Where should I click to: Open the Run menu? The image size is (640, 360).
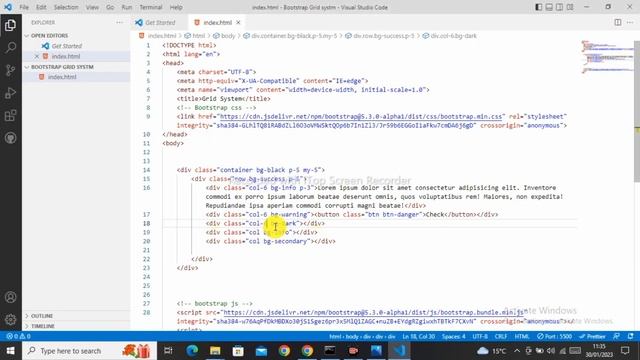[x=127, y=7]
